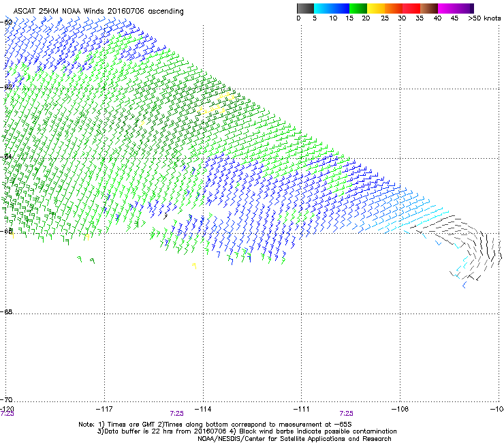Click the purple 7:25 time near -111
The image size is (504, 443).
[346, 414]
